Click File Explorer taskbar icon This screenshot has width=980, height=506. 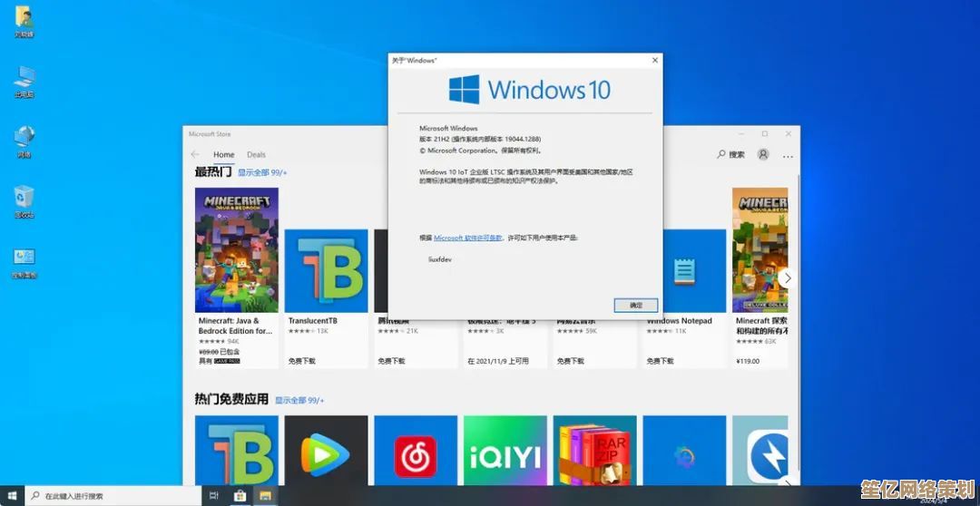click(266, 495)
